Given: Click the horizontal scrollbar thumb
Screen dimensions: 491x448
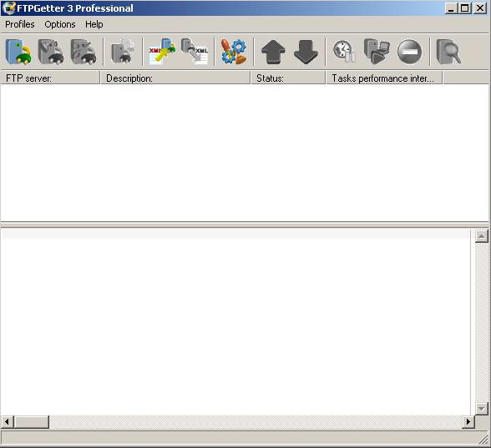Looking at the screenshot, I should point(32,422).
